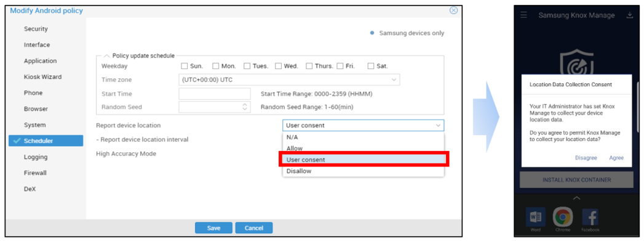644x241 pixels.
Task: Expand the app drawer up chevron
Action: pyautogui.click(x=576, y=198)
